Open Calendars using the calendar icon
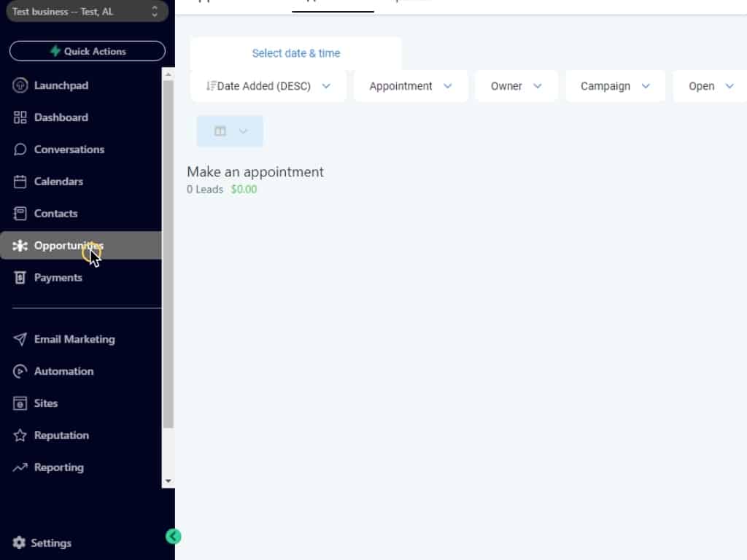This screenshot has width=747, height=560. point(20,182)
